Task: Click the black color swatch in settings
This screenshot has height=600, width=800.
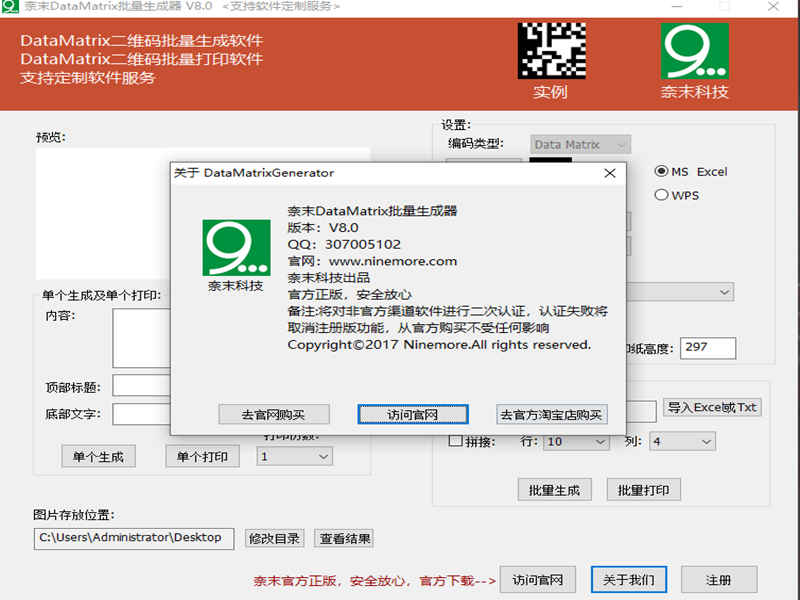Action: pos(551,160)
